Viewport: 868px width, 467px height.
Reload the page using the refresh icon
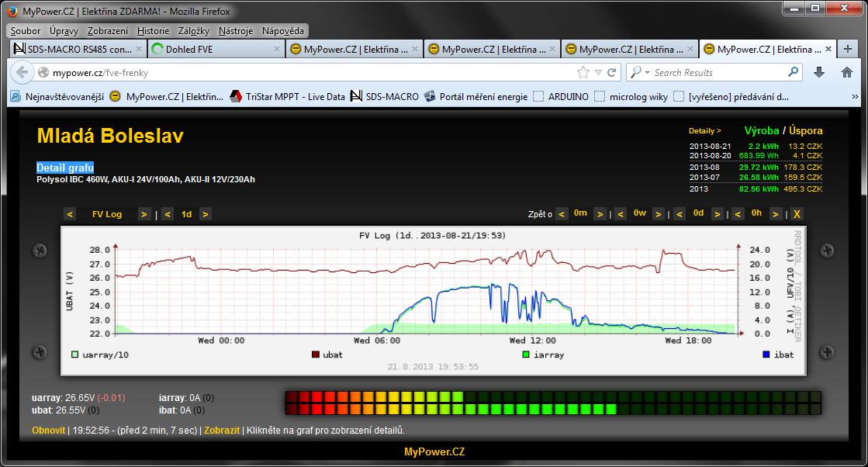(x=612, y=72)
